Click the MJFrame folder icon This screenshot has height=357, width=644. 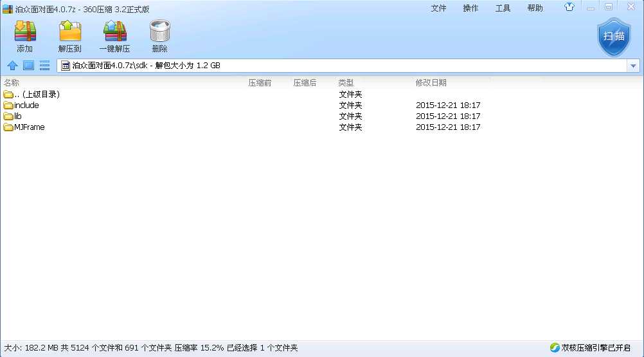click(x=8, y=127)
